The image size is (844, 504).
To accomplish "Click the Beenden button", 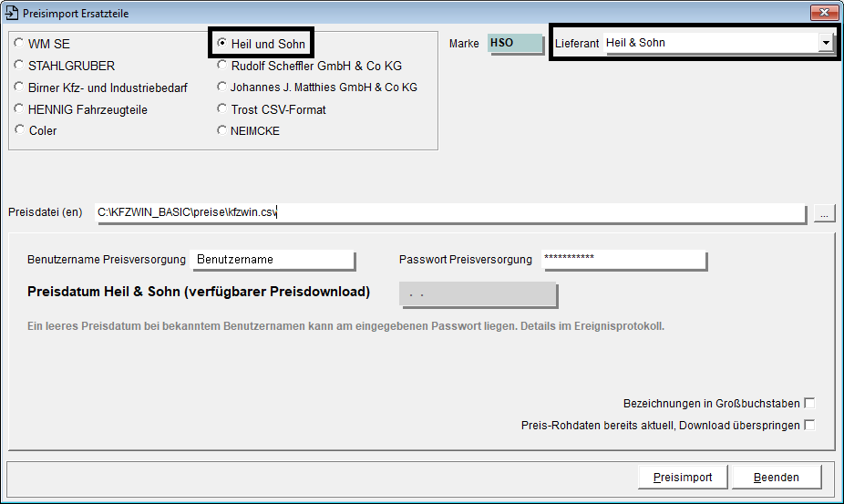I will (777, 477).
